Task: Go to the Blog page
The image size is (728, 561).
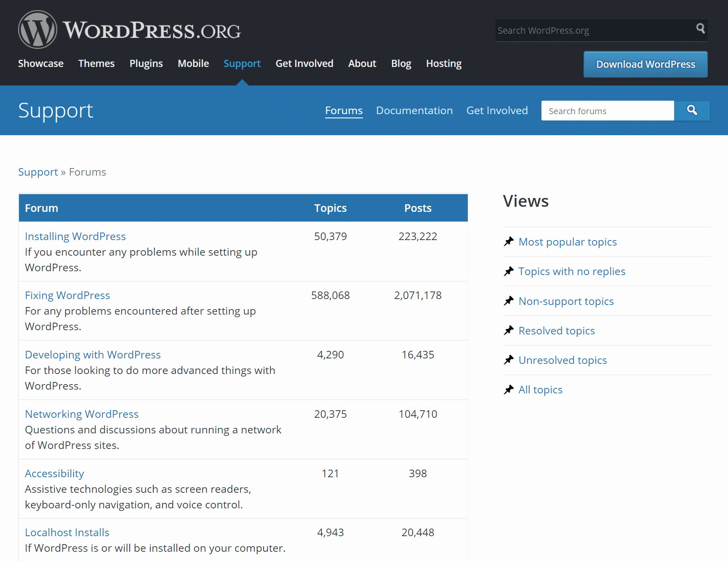Action: [x=401, y=64]
